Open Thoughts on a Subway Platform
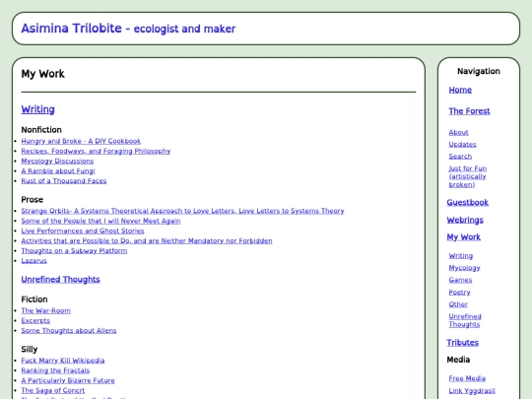 pos(74,251)
